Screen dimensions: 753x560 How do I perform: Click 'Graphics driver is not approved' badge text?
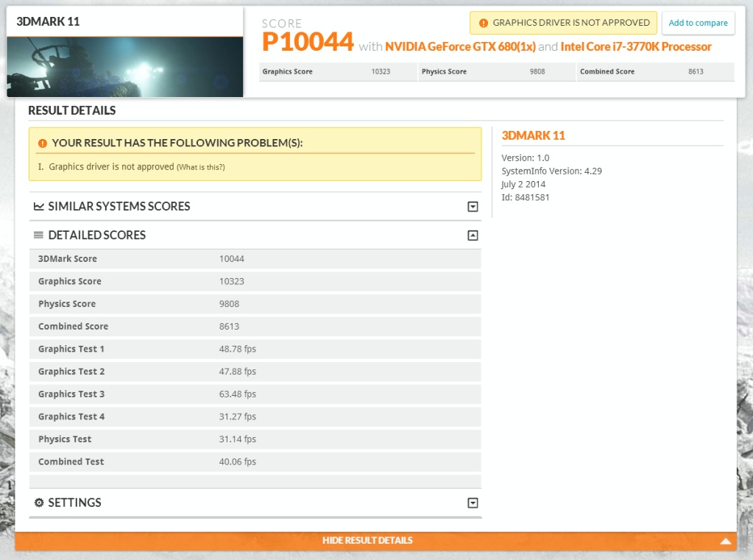click(570, 23)
